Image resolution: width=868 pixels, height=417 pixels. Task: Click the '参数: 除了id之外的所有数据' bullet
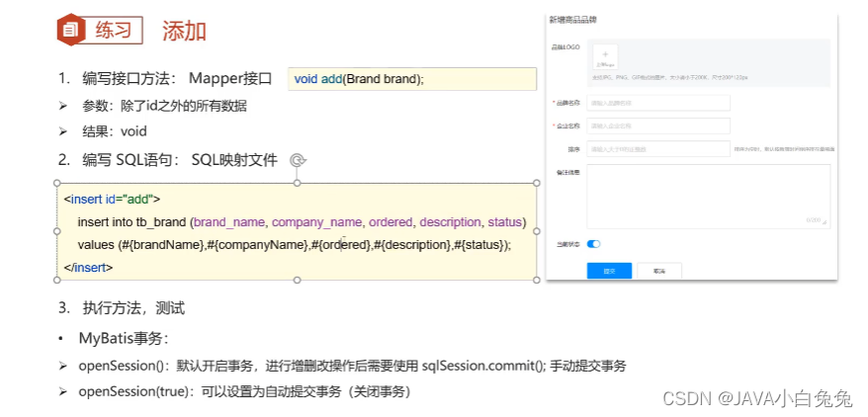pyautogui.click(x=153, y=106)
